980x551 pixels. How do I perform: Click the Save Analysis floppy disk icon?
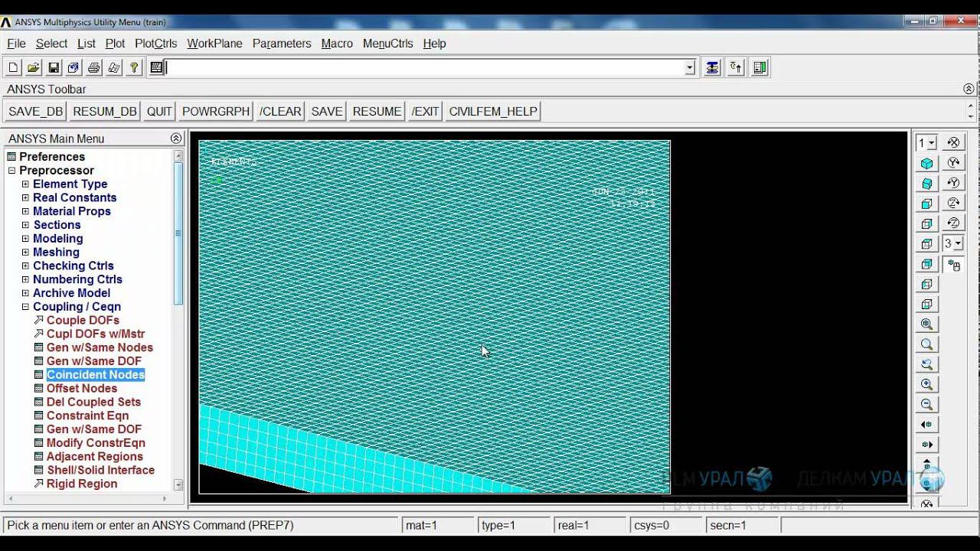coord(54,67)
